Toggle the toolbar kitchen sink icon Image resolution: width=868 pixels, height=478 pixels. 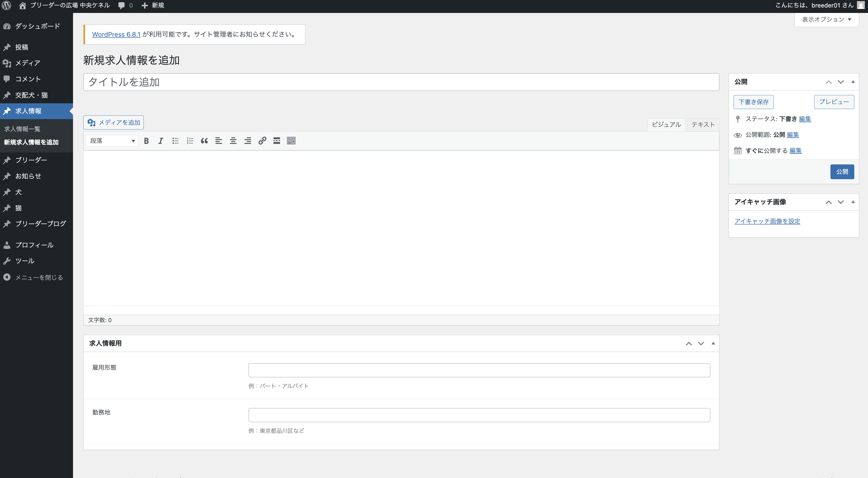point(291,141)
